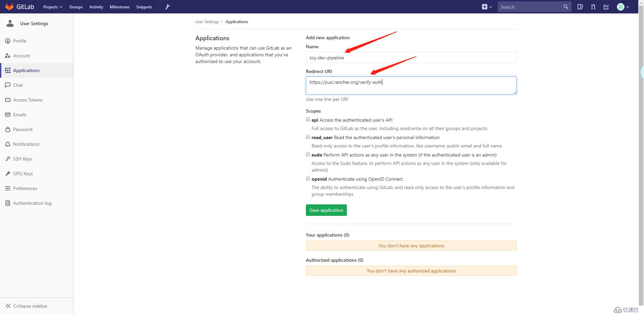The height and width of the screenshot is (314, 644).
Task: Click the Profile icon in the sidebar
Action: point(8,41)
